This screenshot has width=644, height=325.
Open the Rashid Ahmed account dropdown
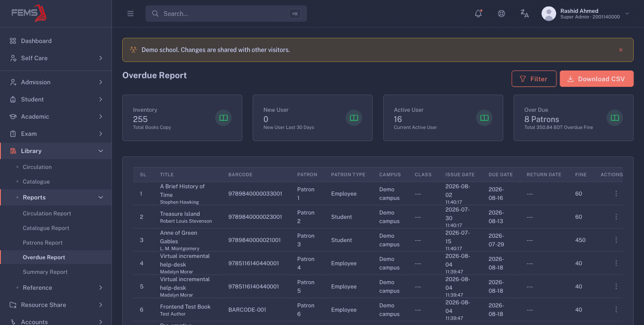pos(585,14)
